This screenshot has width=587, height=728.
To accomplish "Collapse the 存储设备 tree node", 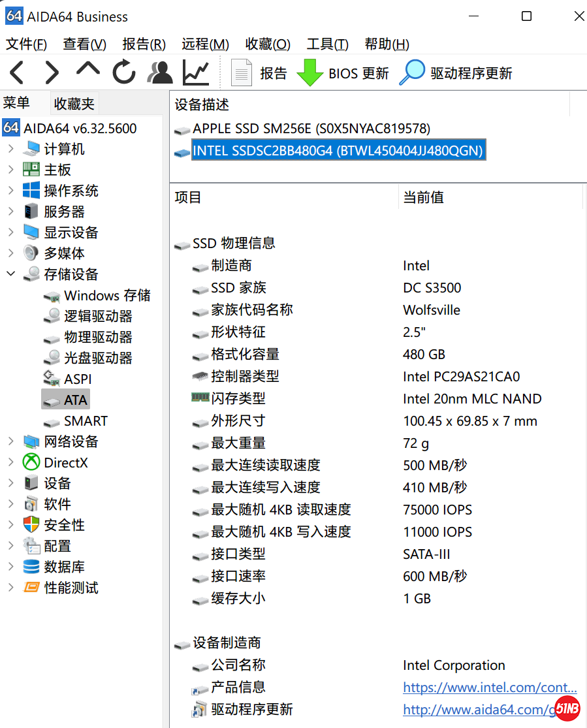I will [x=10, y=274].
